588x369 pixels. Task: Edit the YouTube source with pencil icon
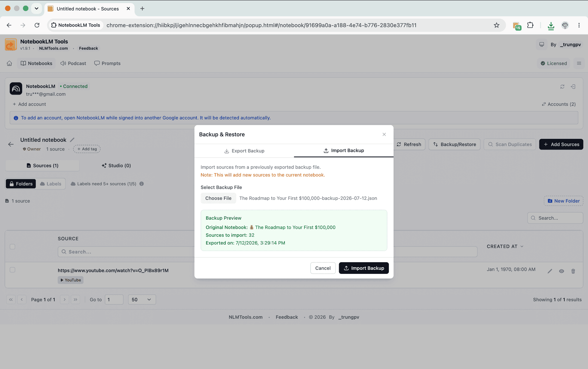click(x=550, y=271)
